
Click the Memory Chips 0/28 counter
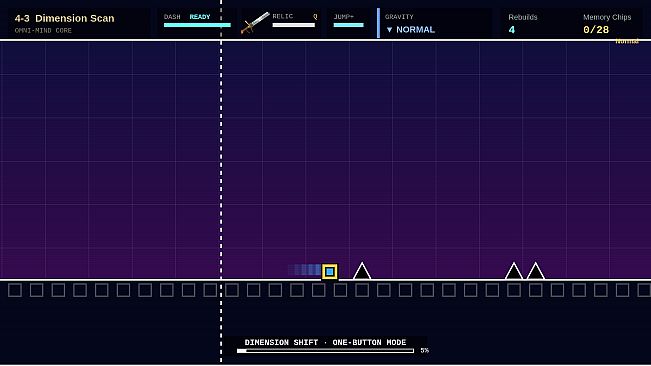click(596, 30)
